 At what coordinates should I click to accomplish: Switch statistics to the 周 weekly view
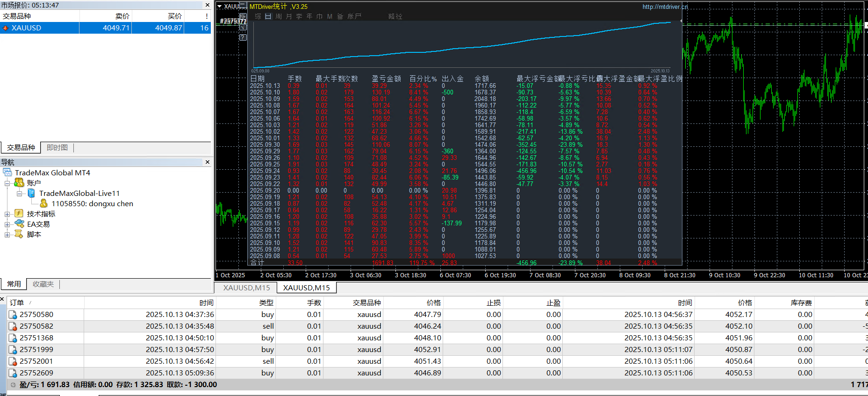tap(279, 16)
